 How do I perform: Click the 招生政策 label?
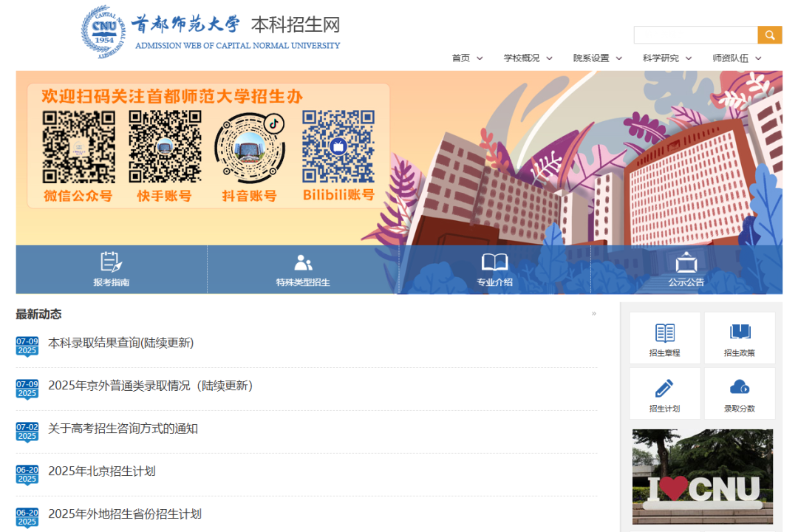click(740, 352)
